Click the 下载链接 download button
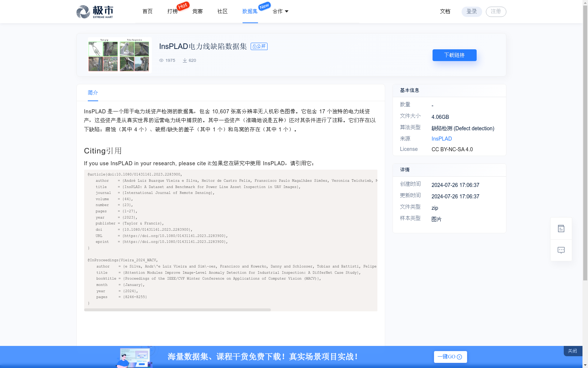Screen dimensions: 588x368 tap(455, 55)
